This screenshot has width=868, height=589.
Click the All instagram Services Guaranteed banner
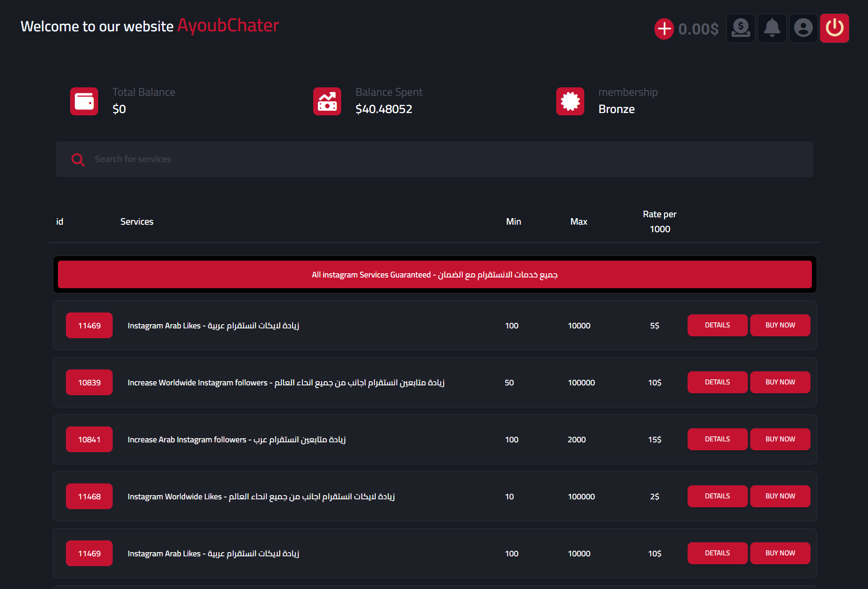[435, 275]
